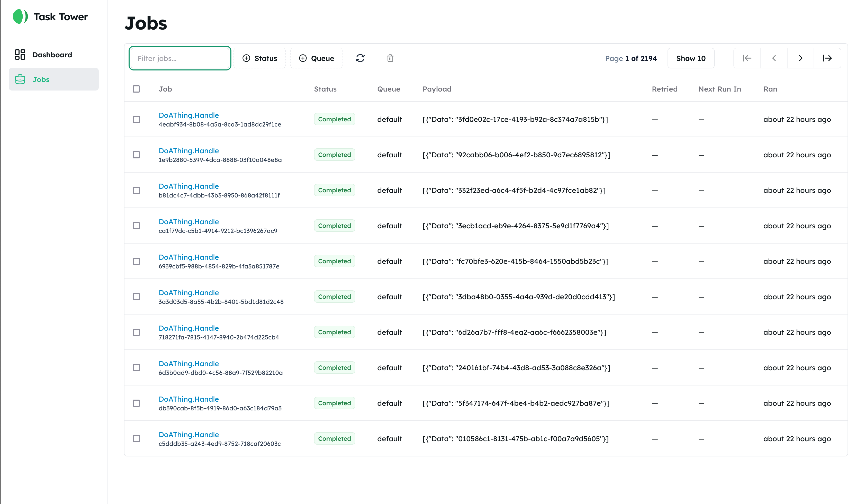The width and height of the screenshot is (864, 504).
Task: Check the job 4eabf934 row checkbox
Action: [137, 119]
